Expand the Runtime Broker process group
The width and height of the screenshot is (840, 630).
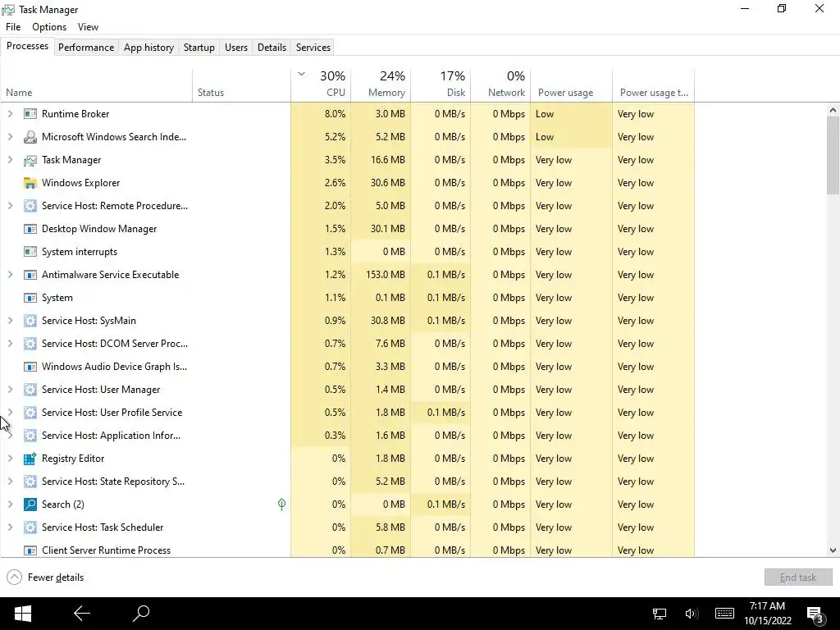pyautogui.click(x=10, y=113)
